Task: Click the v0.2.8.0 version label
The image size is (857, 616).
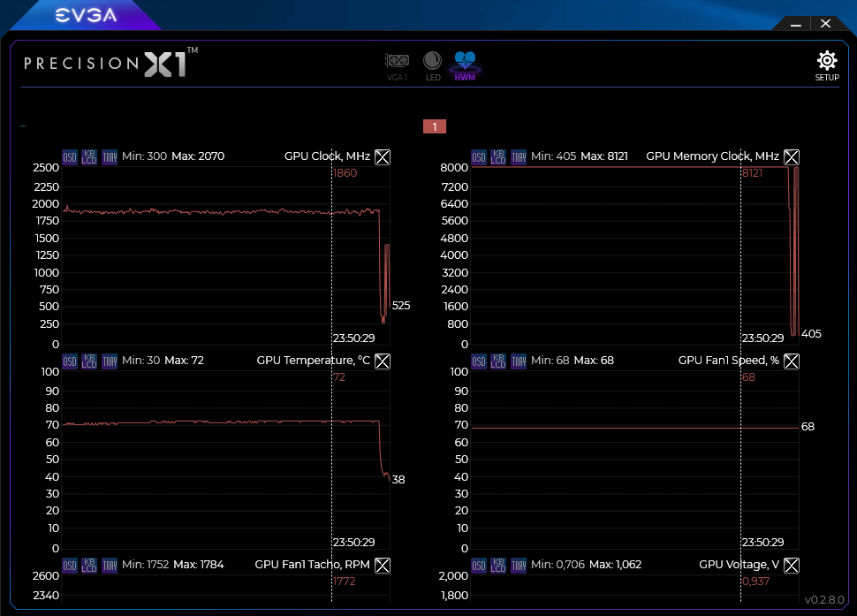Action: tap(824, 599)
